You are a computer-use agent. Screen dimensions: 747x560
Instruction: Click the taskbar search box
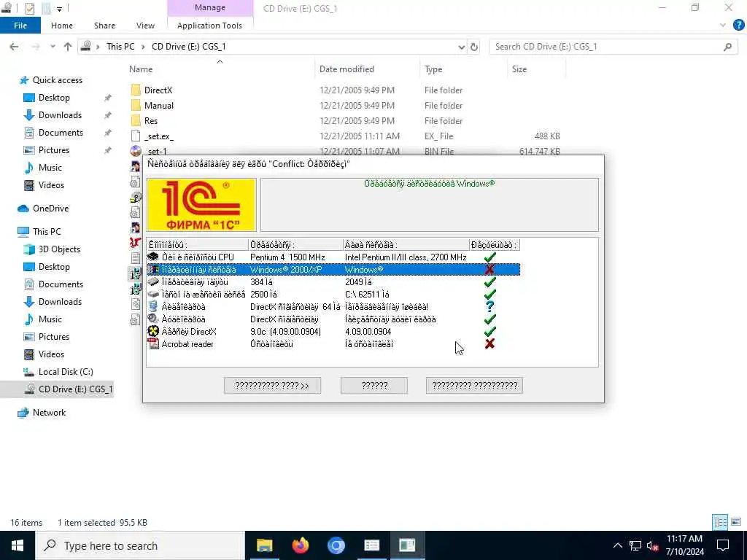click(x=140, y=545)
